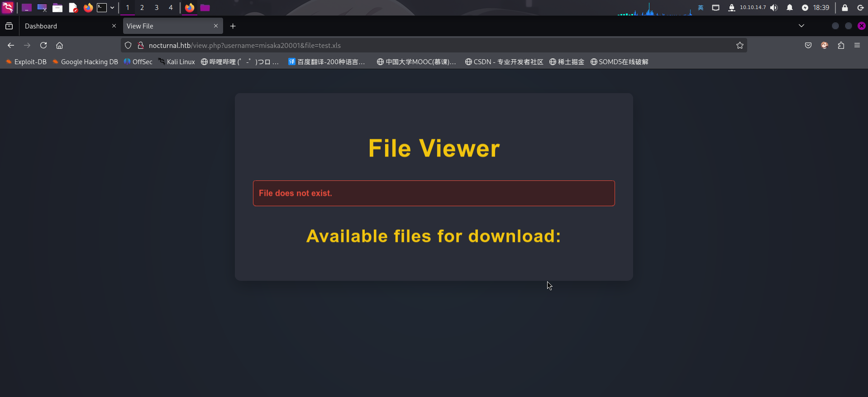The image size is (868, 397).
Task: Go to the Firefox home page
Action: 59,45
